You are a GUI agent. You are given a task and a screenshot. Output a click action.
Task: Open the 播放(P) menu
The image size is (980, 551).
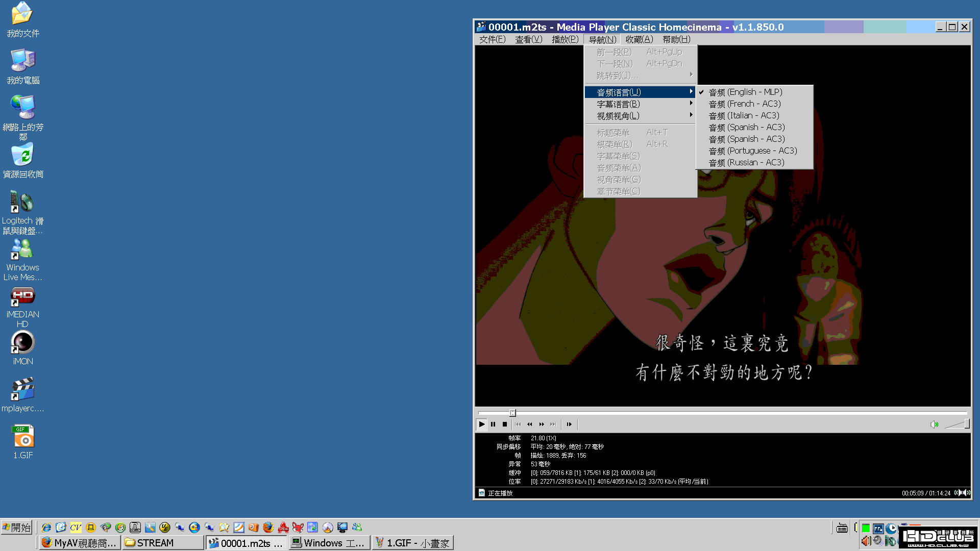click(x=565, y=39)
